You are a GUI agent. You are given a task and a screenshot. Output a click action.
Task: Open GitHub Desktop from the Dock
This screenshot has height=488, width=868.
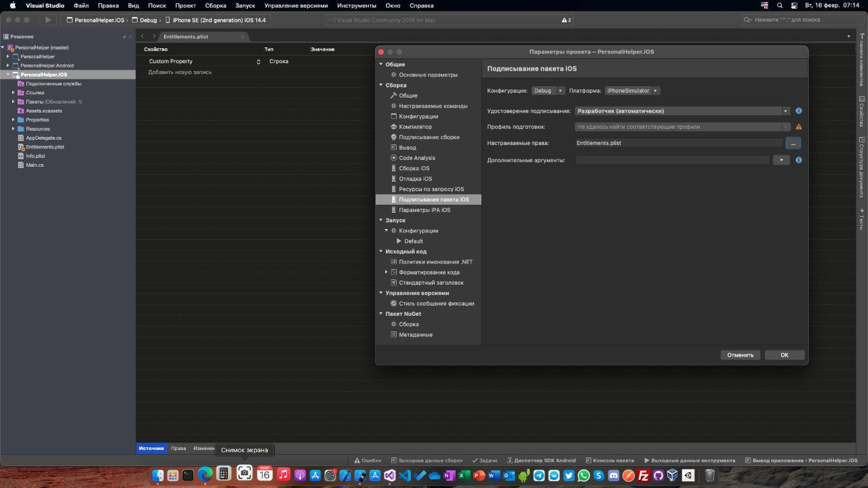tap(658, 475)
